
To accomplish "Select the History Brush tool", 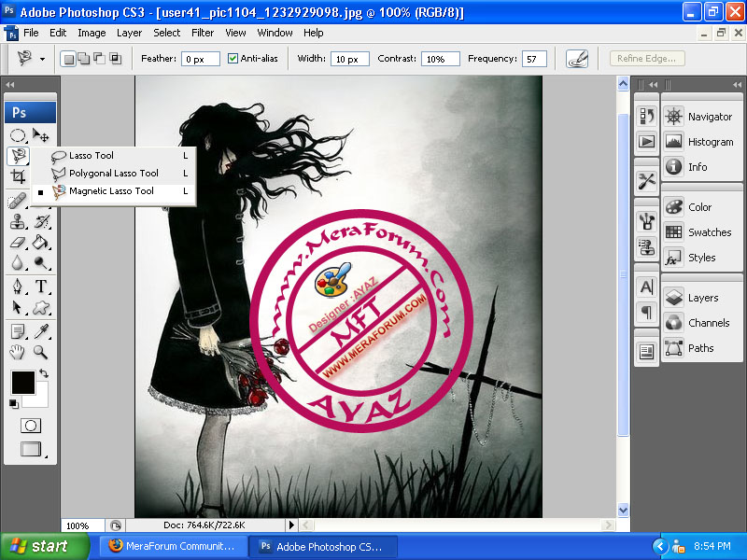I will click(41, 222).
